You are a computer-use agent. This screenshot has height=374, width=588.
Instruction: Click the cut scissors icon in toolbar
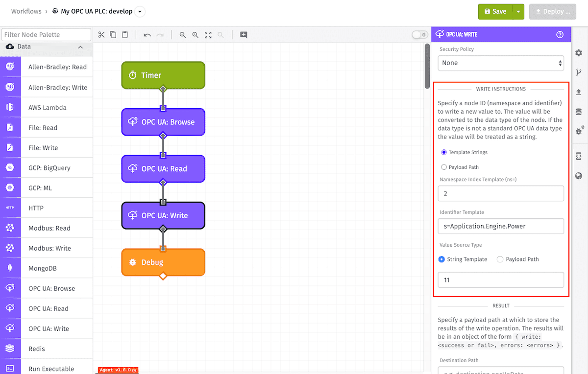point(101,35)
